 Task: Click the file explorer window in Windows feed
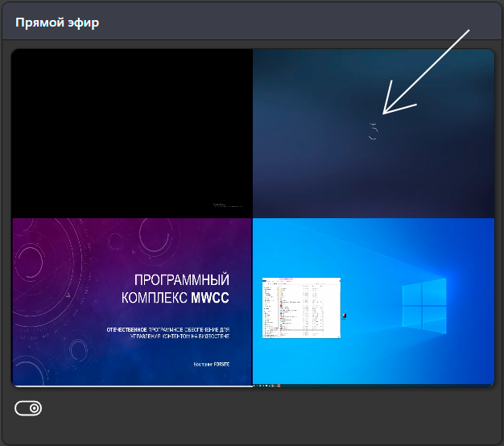coord(301,308)
